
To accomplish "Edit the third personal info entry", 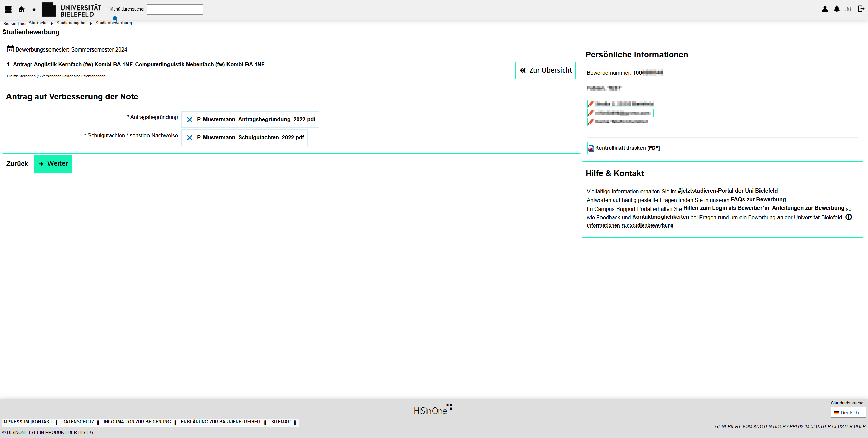I will pyautogui.click(x=619, y=122).
